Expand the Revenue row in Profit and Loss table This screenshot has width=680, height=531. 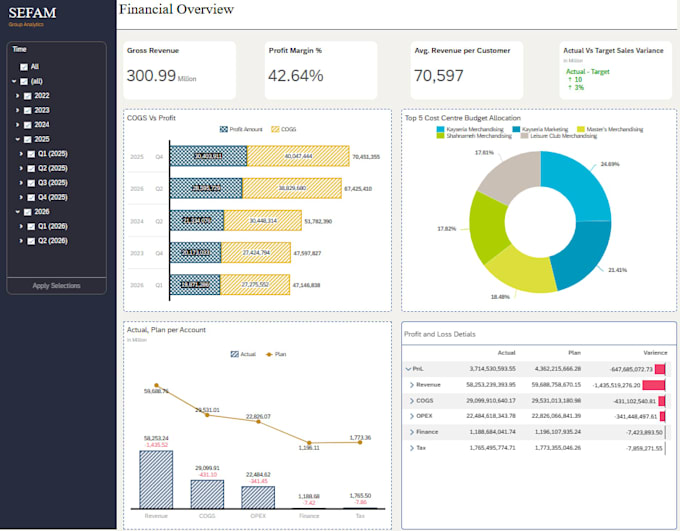412,385
